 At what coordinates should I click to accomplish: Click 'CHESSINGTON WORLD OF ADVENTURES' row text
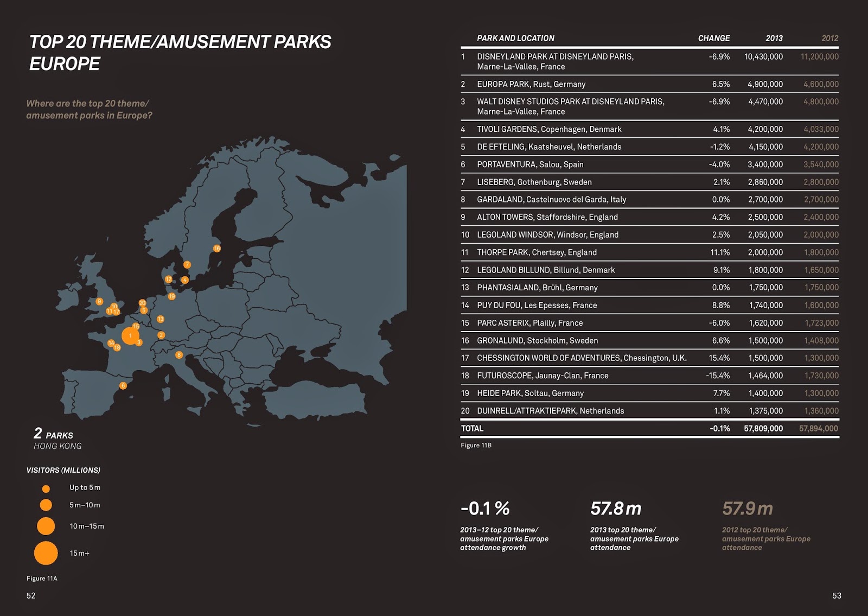pos(582,358)
